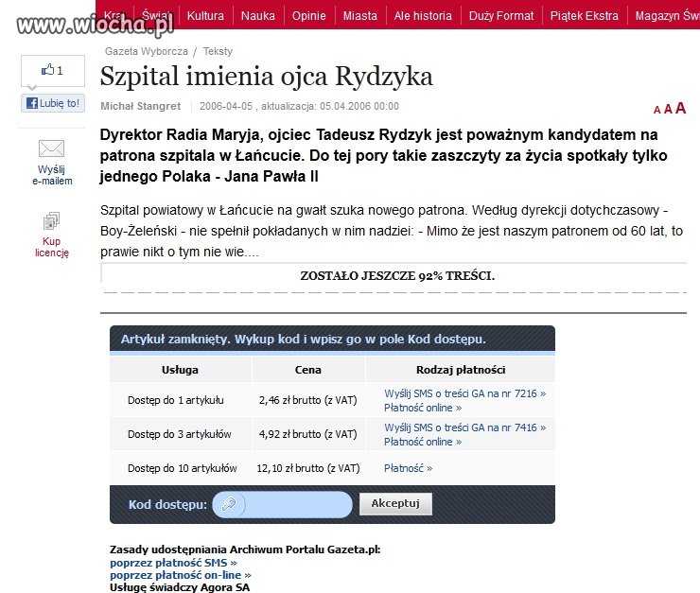Open 'poprzez płatność on-line »' link
This screenshot has height=593, width=700.
181,575
